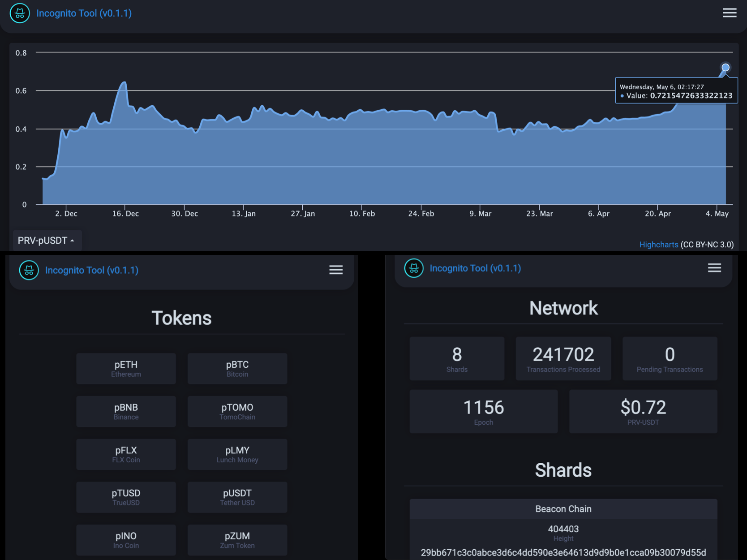The width and height of the screenshot is (747, 560).
Task: Click Incognito logo icon in Network panel
Action: point(414,268)
